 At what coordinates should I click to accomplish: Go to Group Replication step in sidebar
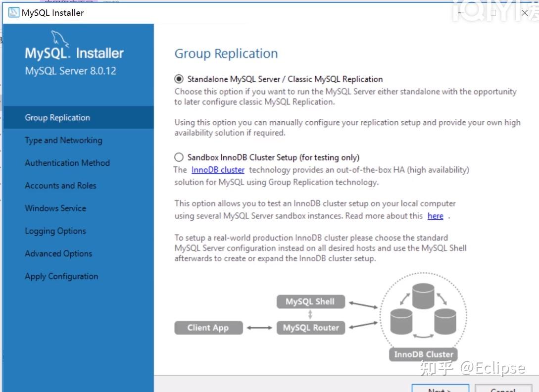pyautogui.click(x=78, y=118)
